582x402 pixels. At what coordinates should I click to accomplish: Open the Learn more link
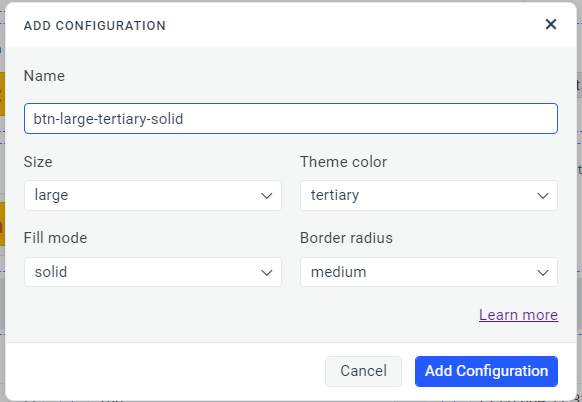pyautogui.click(x=518, y=315)
